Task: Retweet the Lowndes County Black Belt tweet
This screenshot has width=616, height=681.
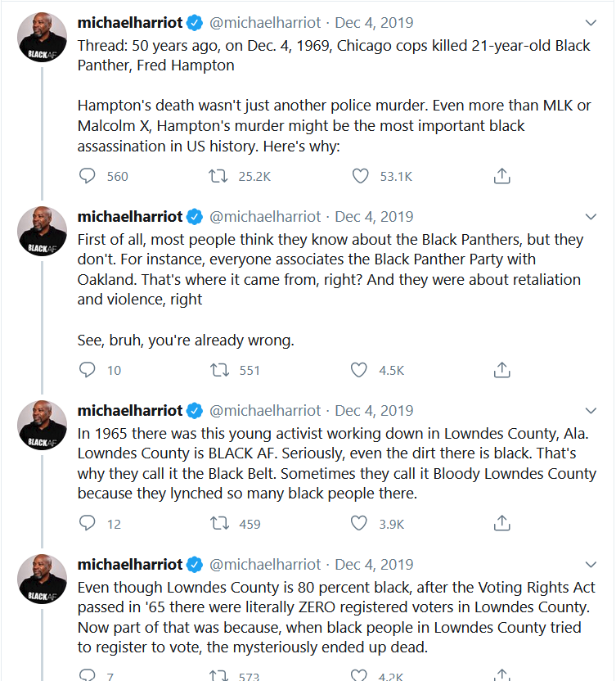Action: pos(218,523)
